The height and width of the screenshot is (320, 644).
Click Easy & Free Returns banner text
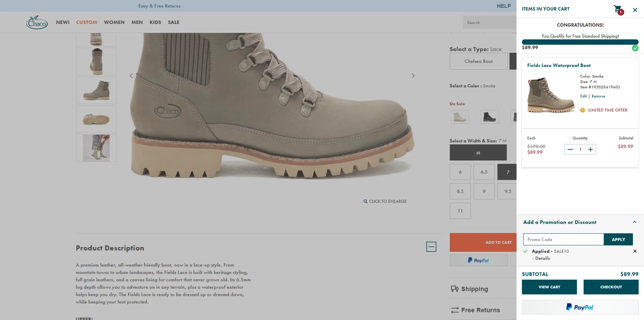click(159, 6)
